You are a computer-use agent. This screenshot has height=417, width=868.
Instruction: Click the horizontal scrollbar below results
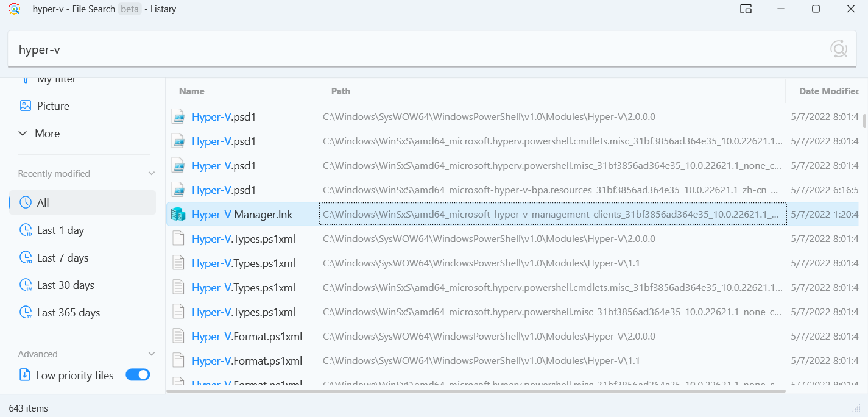coord(476,390)
